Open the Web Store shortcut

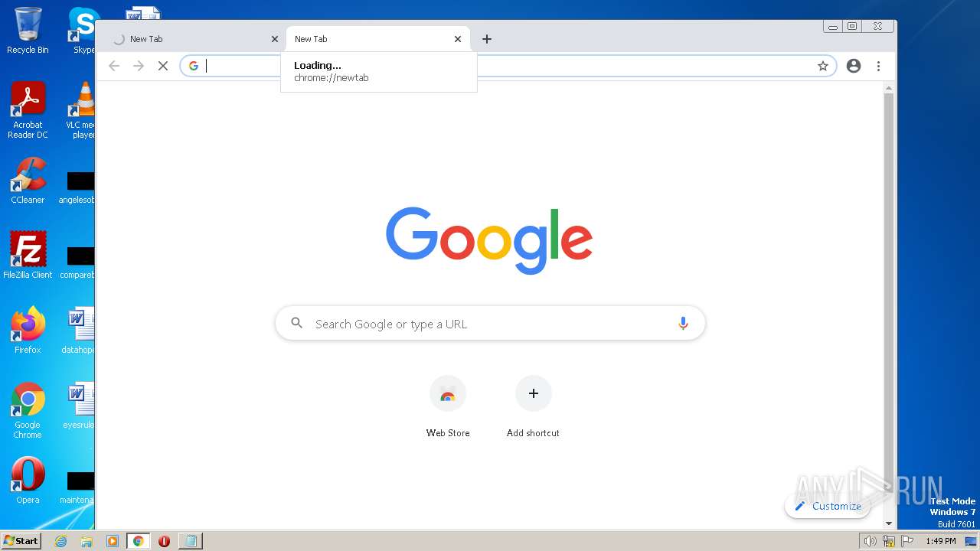tap(448, 393)
